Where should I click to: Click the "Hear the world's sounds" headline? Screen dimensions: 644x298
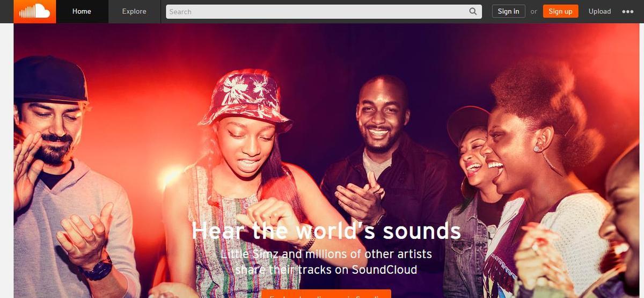point(326,231)
